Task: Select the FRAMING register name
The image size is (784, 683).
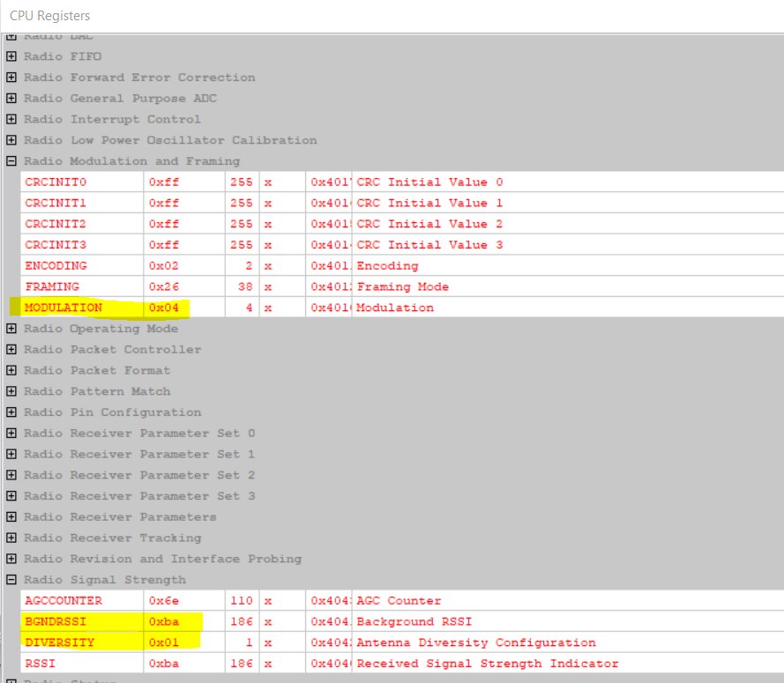Action: pos(52,286)
